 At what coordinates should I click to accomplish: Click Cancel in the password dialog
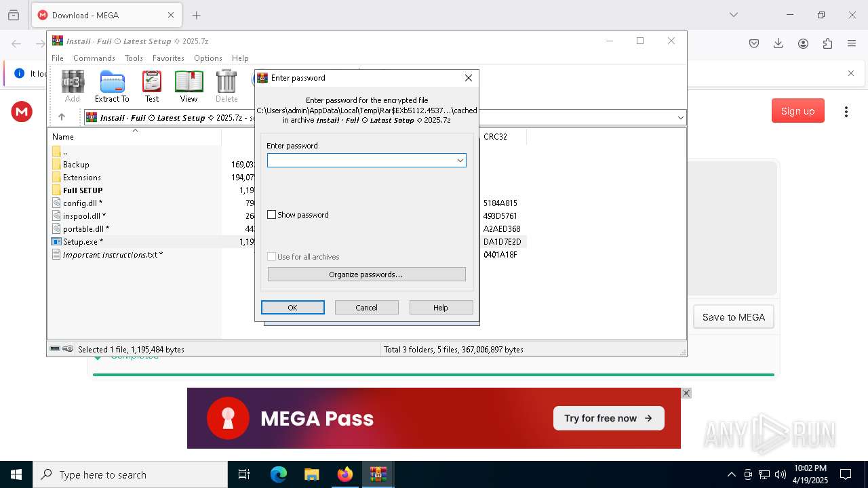point(366,308)
